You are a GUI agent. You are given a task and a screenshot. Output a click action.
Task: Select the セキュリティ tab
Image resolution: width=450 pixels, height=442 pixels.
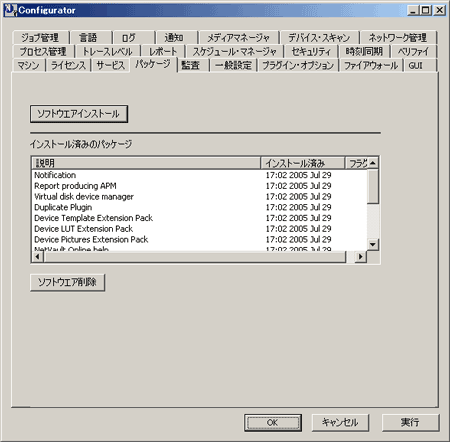click(x=311, y=52)
